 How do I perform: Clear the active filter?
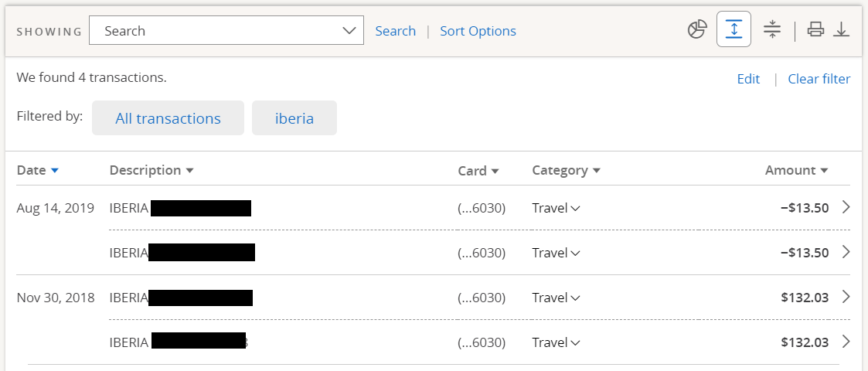[x=819, y=79]
